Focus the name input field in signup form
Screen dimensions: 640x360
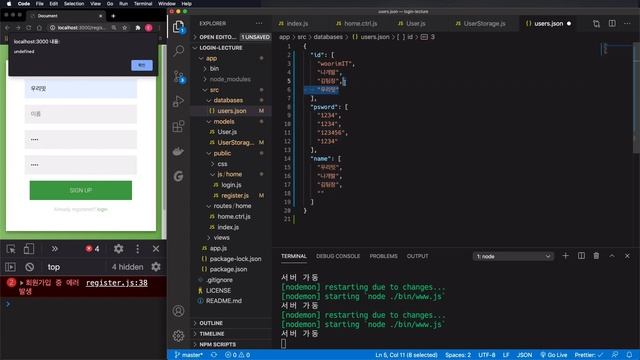(x=81, y=114)
